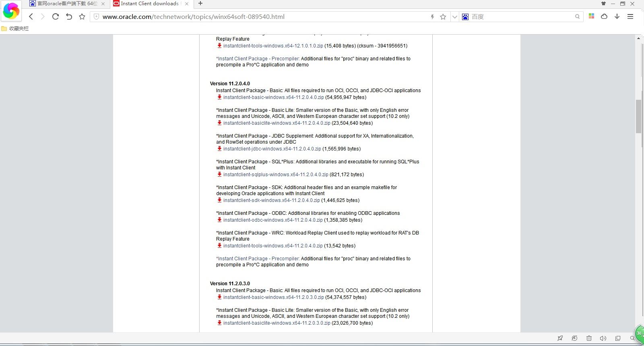Expand the address bar history dropdown
The image size is (644, 346).
(x=455, y=16)
